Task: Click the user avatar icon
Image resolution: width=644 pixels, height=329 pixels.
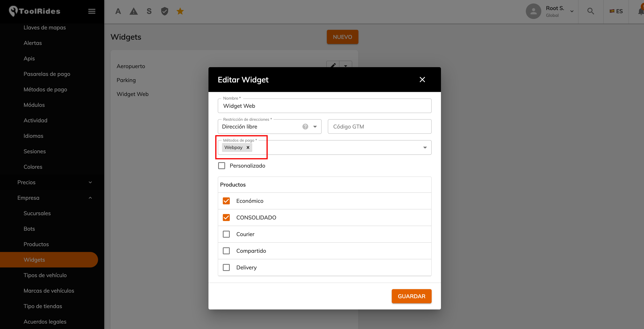Action: (533, 11)
